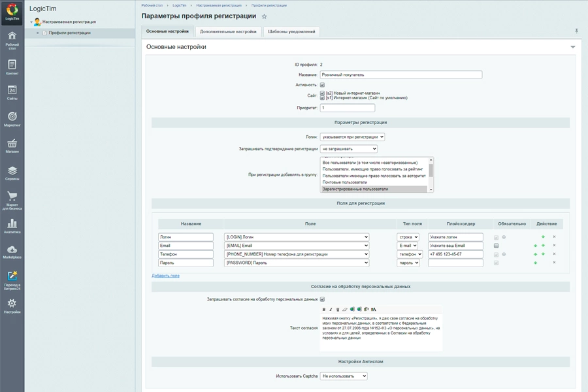Delete the Логин field row

pyautogui.click(x=554, y=237)
